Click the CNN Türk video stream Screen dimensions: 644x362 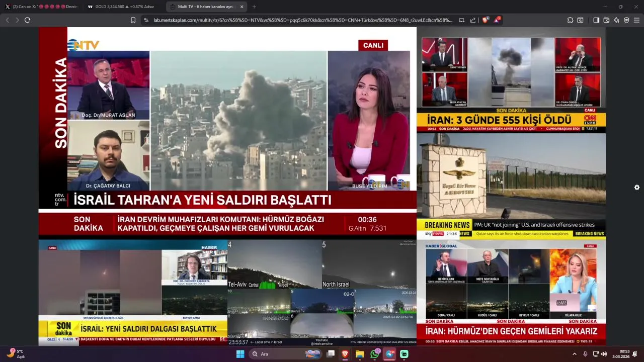511,80
